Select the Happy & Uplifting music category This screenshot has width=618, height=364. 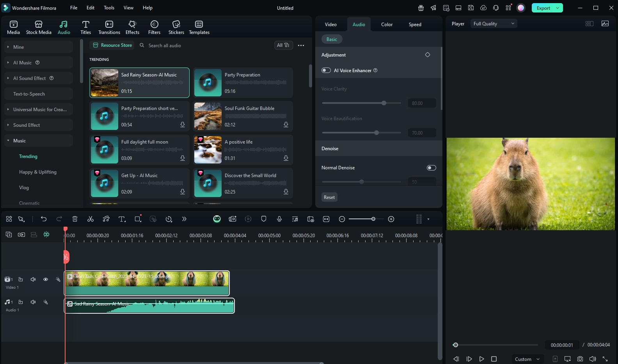click(38, 172)
